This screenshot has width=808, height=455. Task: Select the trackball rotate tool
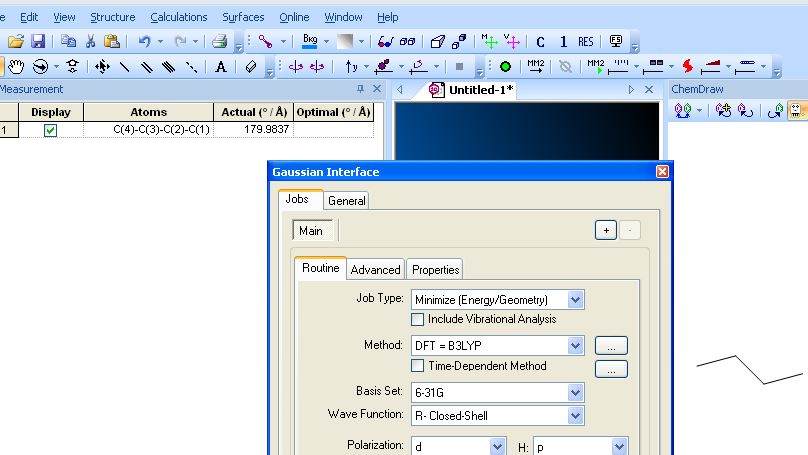click(x=40, y=66)
